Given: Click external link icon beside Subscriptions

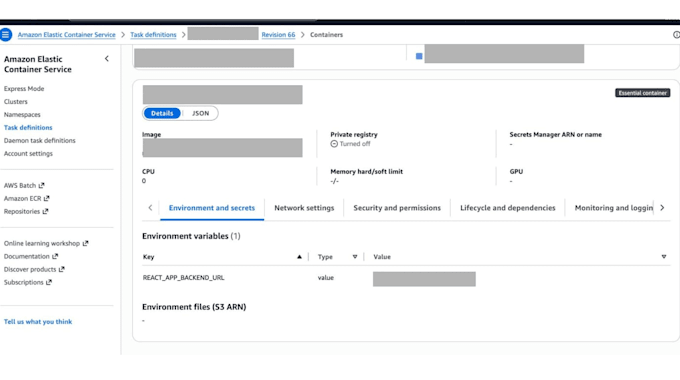Looking at the screenshot, I should coord(49,282).
